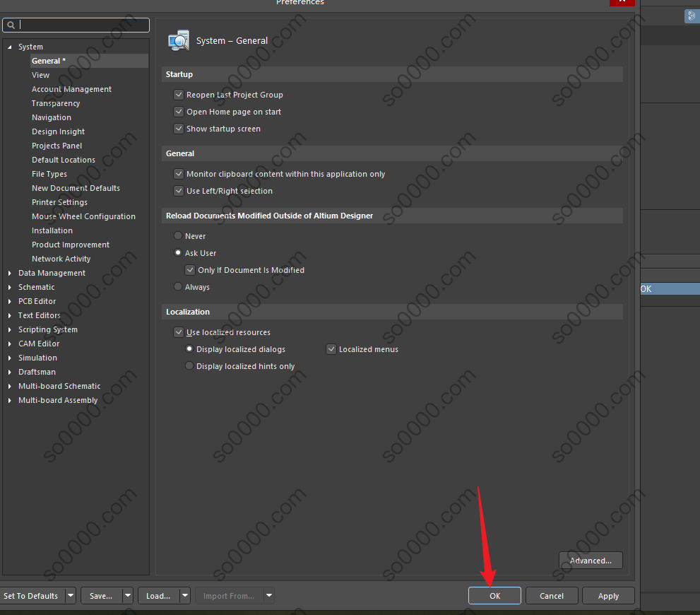The image size is (700, 615).
Task: Open Account Management page
Action: [x=71, y=89]
